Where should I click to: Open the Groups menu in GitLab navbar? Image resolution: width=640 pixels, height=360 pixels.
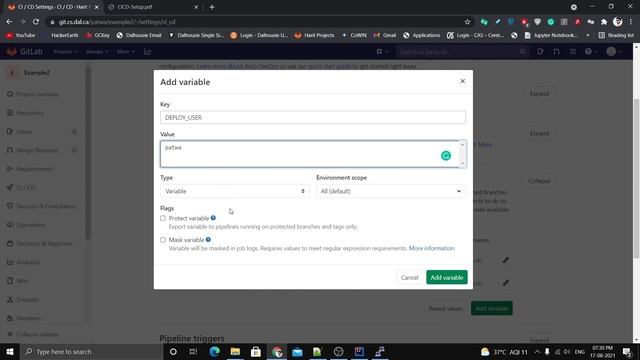(x=97, y=52)
